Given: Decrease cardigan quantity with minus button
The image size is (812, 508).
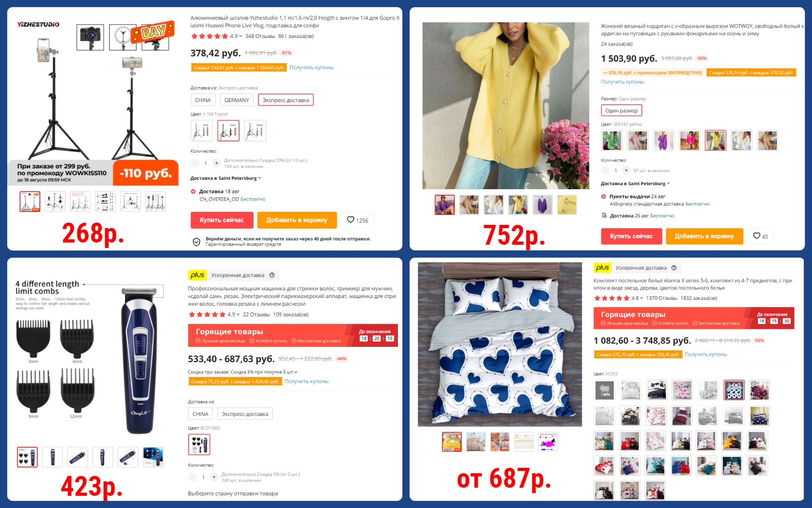Looking at the screenshot, I should [605, 170].
